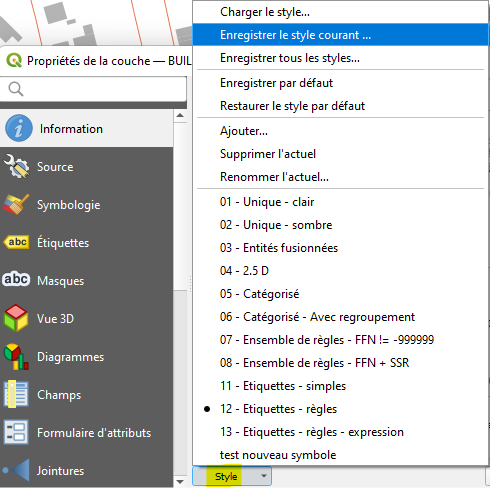Activate style 04 - 2.5 D
This screenshot has height=488, width=490.
[340, 271]
